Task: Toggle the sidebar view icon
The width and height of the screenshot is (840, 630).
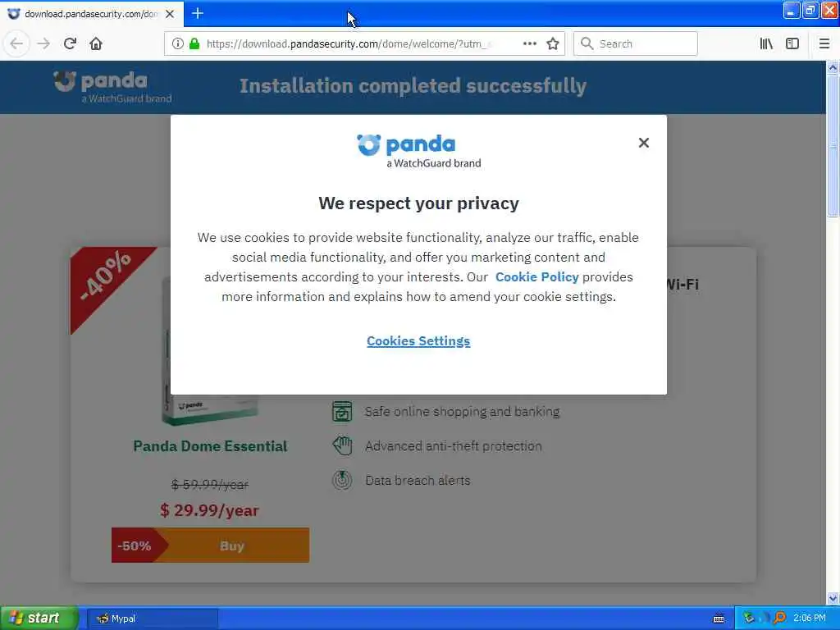Action: (x=792, y=44)
